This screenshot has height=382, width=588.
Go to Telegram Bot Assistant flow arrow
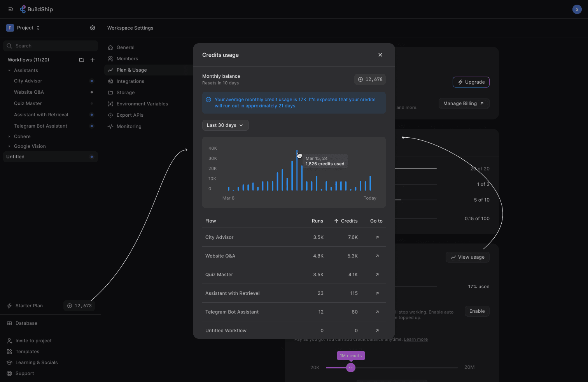377,312
